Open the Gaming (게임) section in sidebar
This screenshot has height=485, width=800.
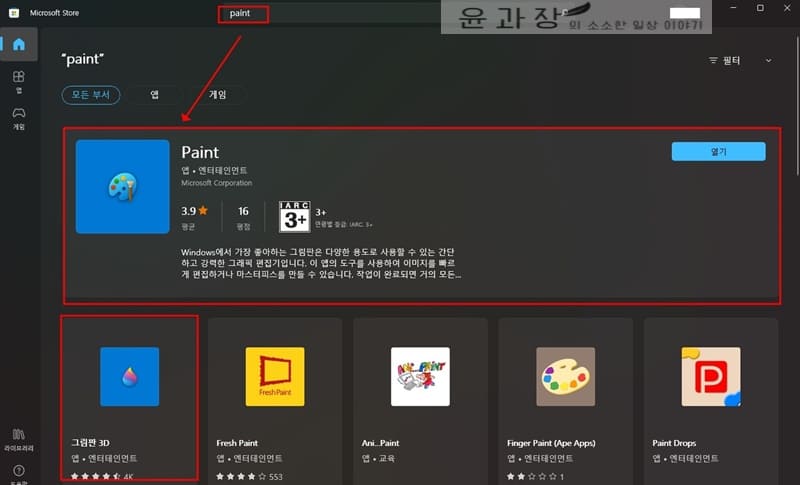[x=19, y=118]
